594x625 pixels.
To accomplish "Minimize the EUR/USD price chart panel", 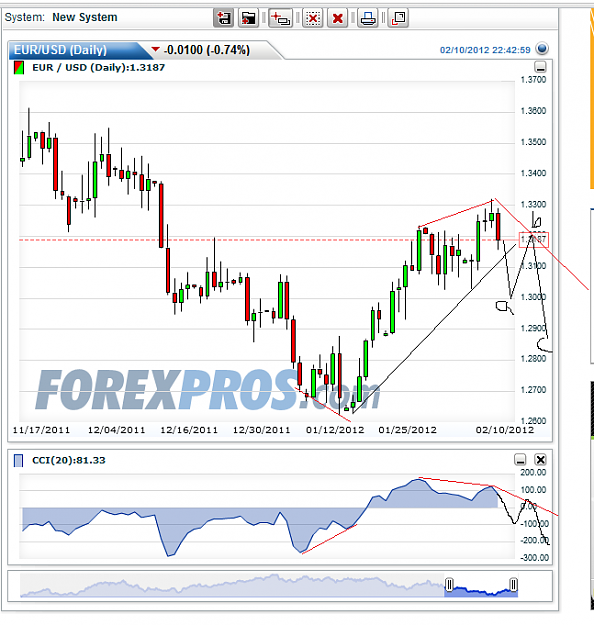I will tap(540, 67).
